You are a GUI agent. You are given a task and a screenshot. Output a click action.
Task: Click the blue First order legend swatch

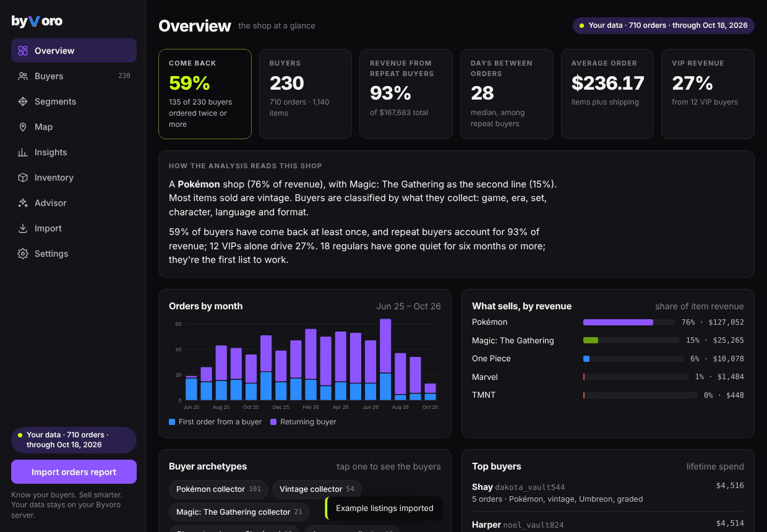coord(172,422)
